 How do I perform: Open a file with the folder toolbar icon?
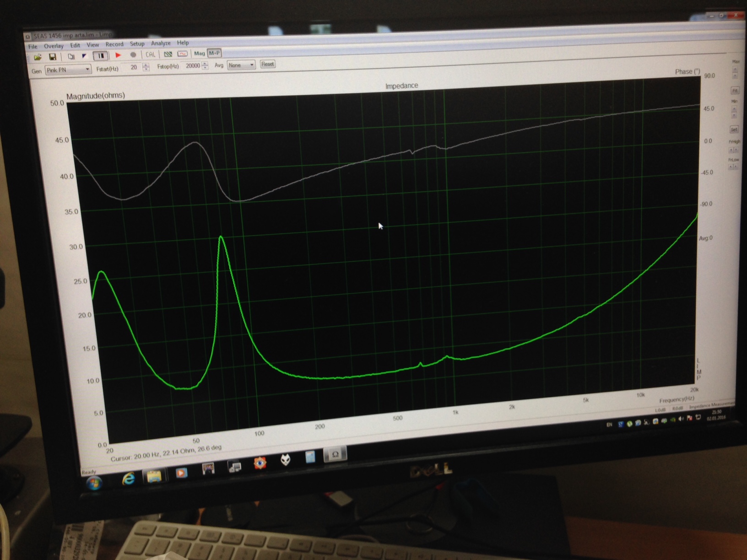(x=38, y=57)
